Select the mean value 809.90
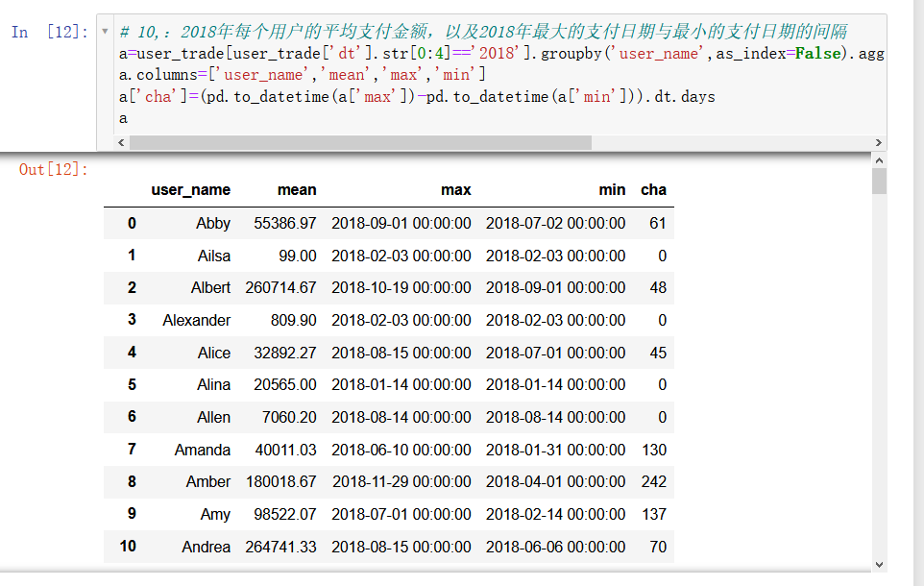 pyautogui.click(x=294, y=320)
